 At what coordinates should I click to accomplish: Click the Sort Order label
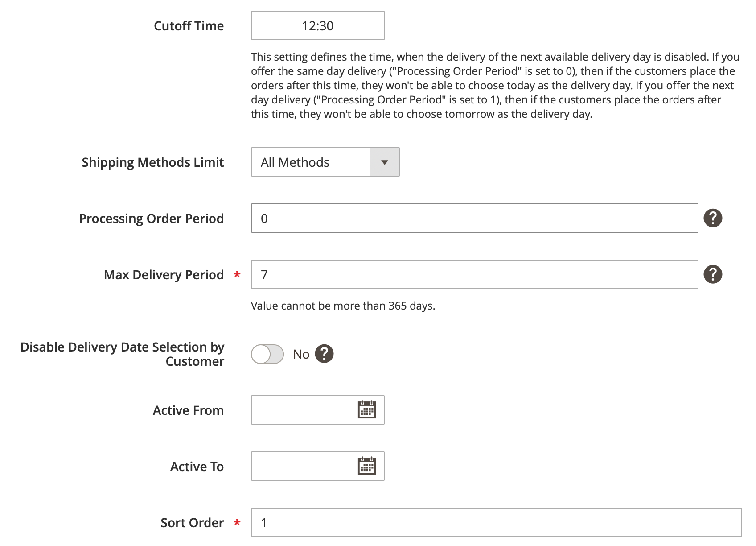(x=192, y=523)
